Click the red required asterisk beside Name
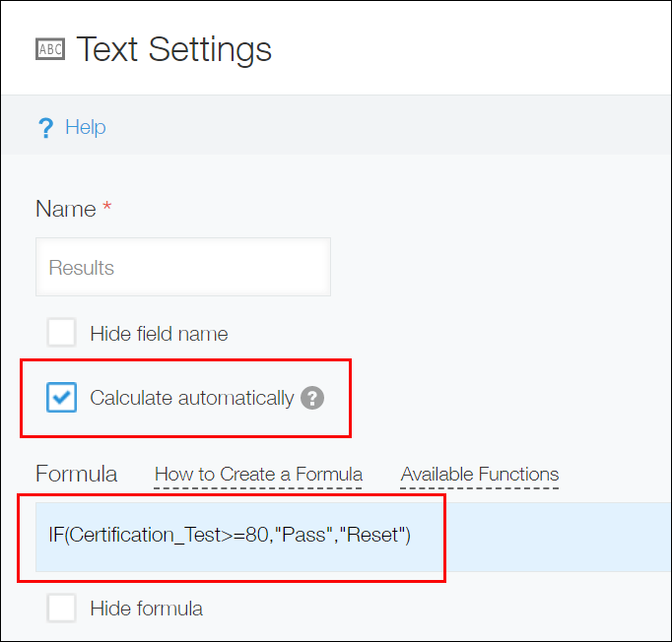 [105, 209]
